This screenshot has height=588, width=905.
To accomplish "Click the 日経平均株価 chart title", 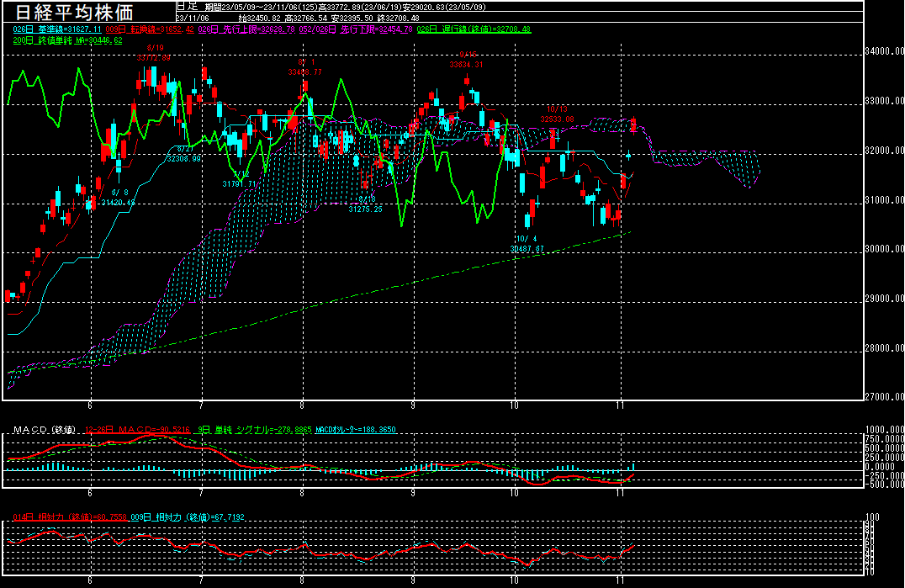I will 74,12.
